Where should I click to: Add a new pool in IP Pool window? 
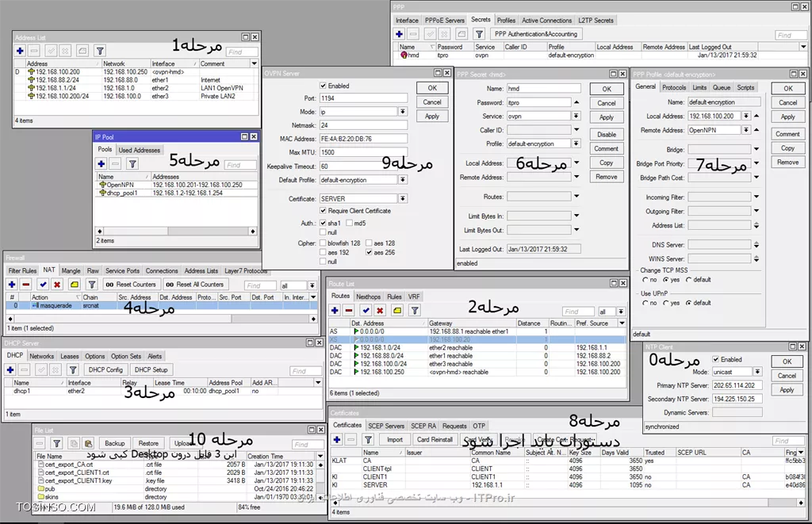pos(101,163)
